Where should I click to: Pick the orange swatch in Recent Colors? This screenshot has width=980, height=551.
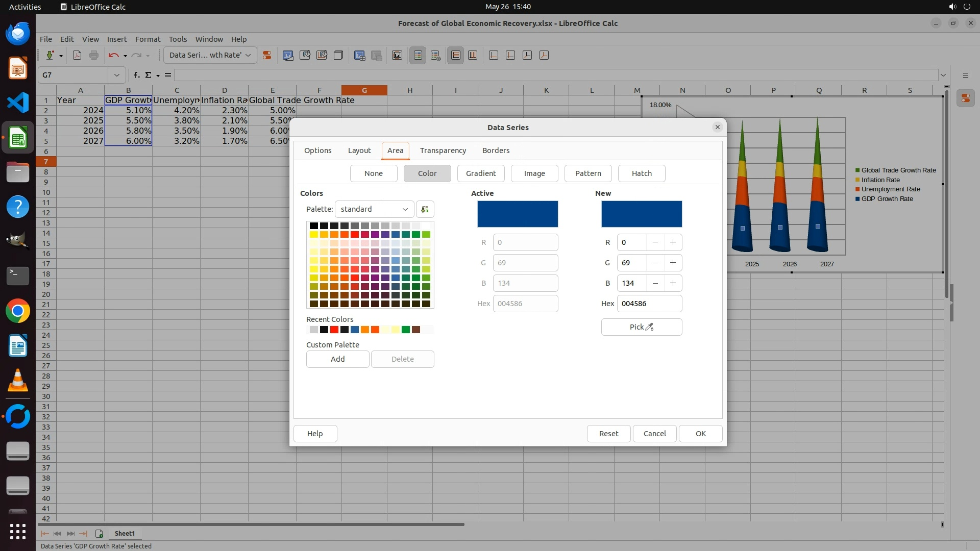pyautogui.click(x=365, y=330)
